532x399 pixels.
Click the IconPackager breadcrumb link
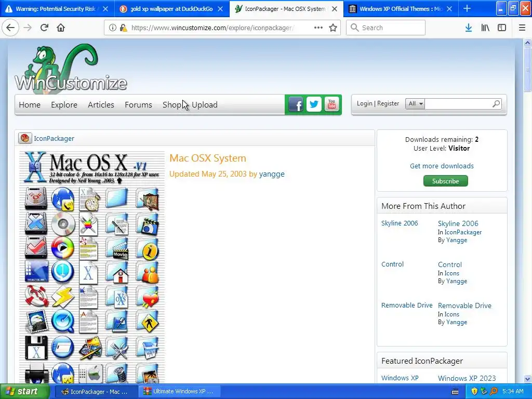(x=54, y=138)
